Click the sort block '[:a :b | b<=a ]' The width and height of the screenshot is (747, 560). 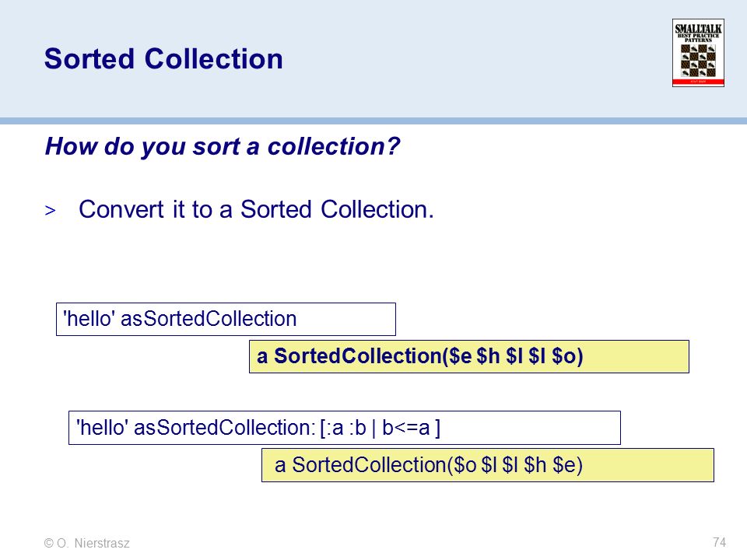(x=381, y=428)
